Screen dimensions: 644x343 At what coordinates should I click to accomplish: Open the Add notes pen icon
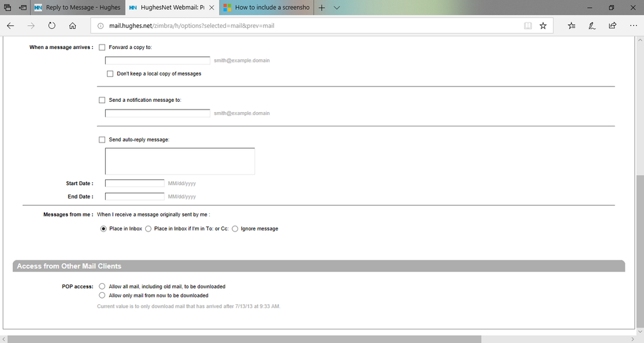coord(592,26)
